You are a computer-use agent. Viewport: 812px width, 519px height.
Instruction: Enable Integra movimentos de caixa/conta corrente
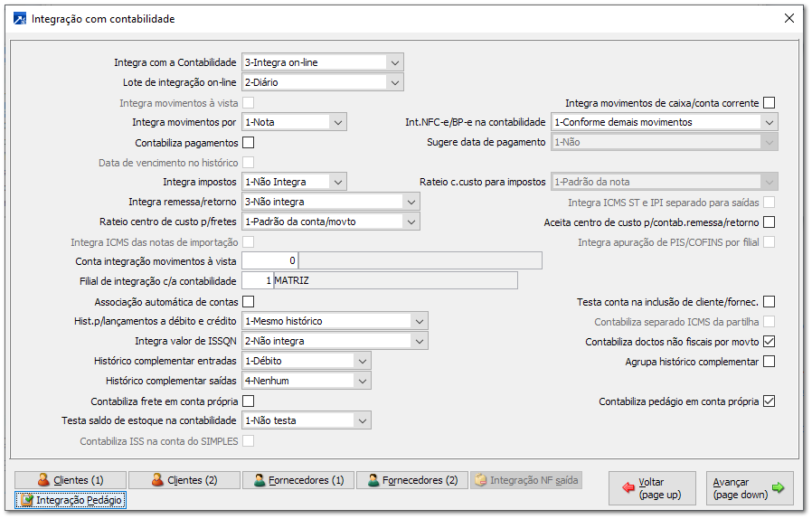click(769, 103)
